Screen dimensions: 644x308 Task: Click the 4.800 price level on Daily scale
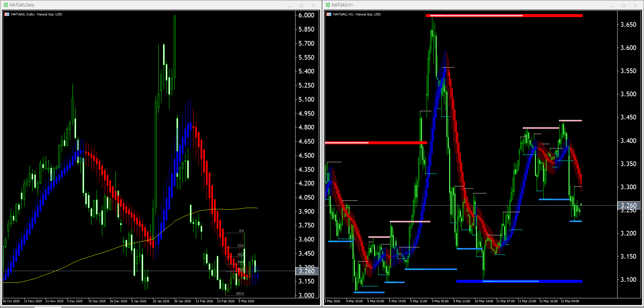click(307, 127)
